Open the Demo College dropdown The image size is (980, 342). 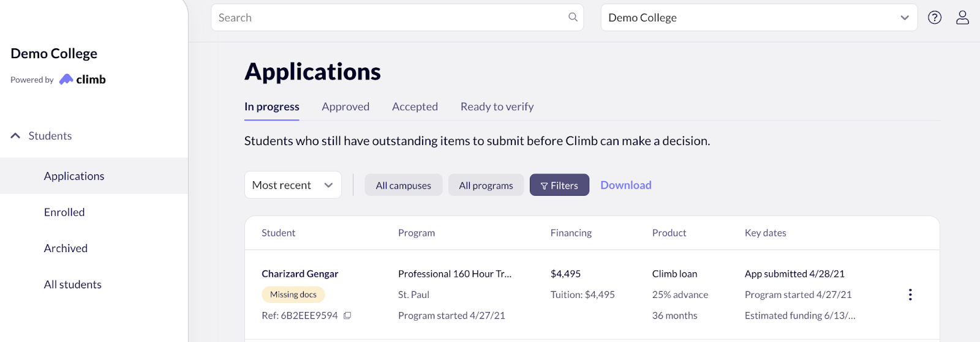point(759,18)
